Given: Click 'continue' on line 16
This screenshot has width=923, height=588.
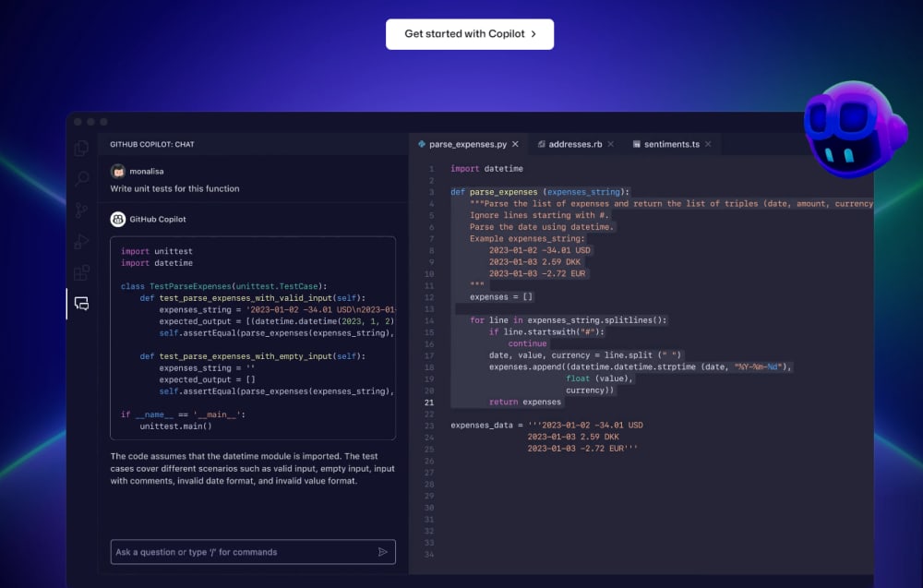Looking at the screenshot, I should tap(527, 343).
